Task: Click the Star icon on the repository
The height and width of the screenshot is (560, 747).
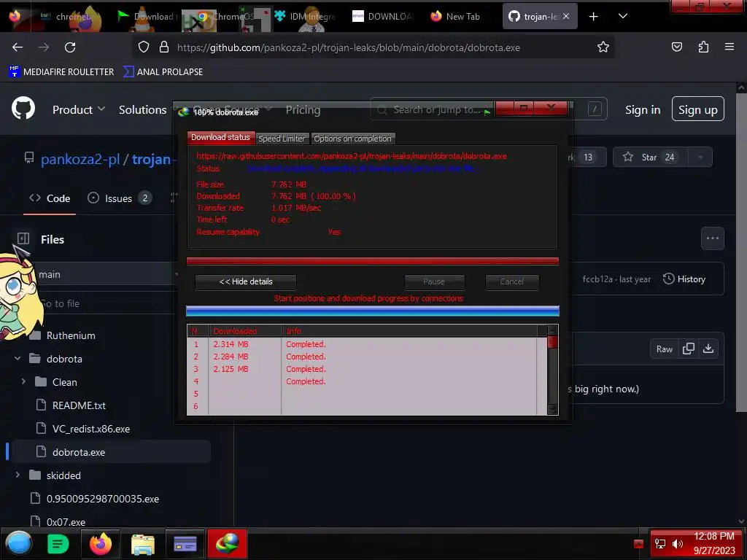Action: [628, 157]
